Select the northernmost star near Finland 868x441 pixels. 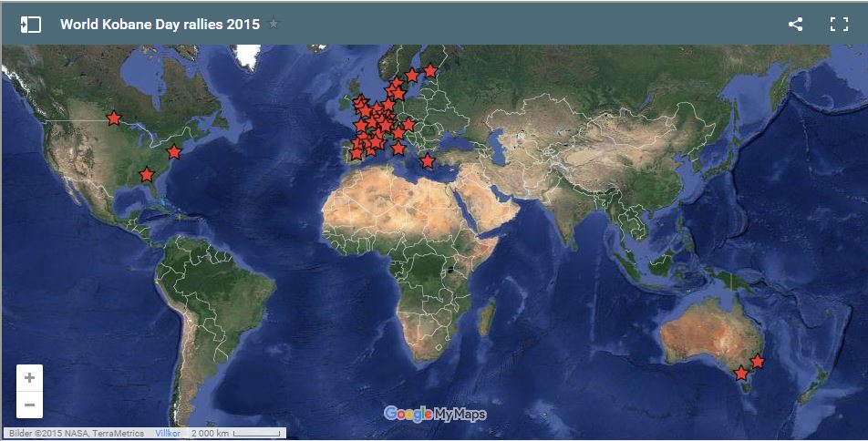[430, 71]
